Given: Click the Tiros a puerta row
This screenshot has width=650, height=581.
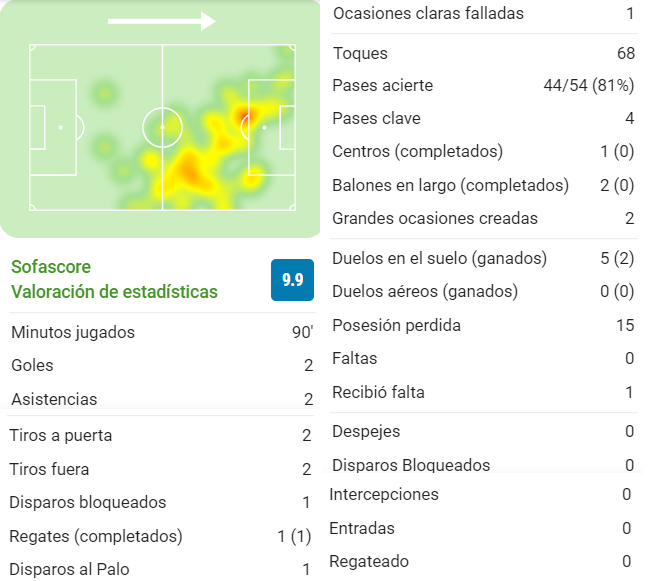Looking at the screenshot, I should (x=160, y=436).
